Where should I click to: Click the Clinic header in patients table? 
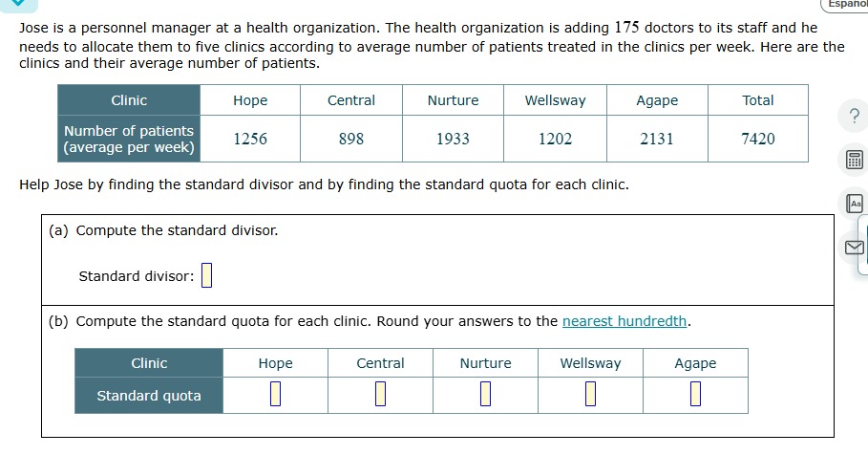click(x=129, y=100)
